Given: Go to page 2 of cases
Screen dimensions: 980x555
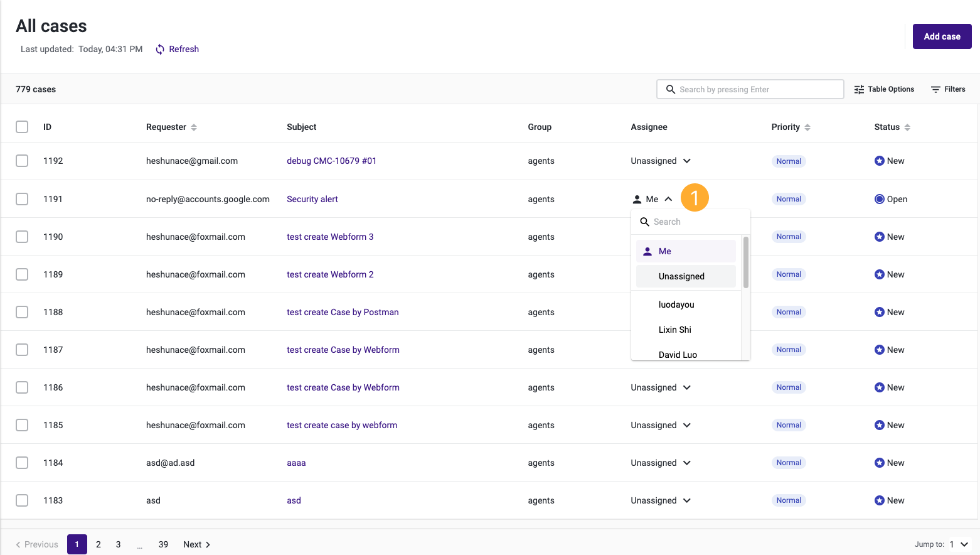Looking at the screenshot, I should point(99,544).
